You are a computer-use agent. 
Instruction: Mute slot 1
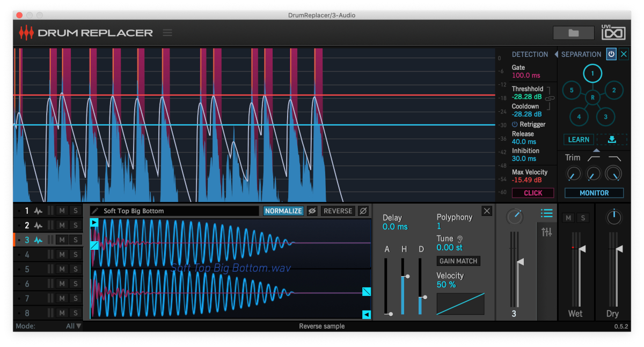(x=62, y=211)
